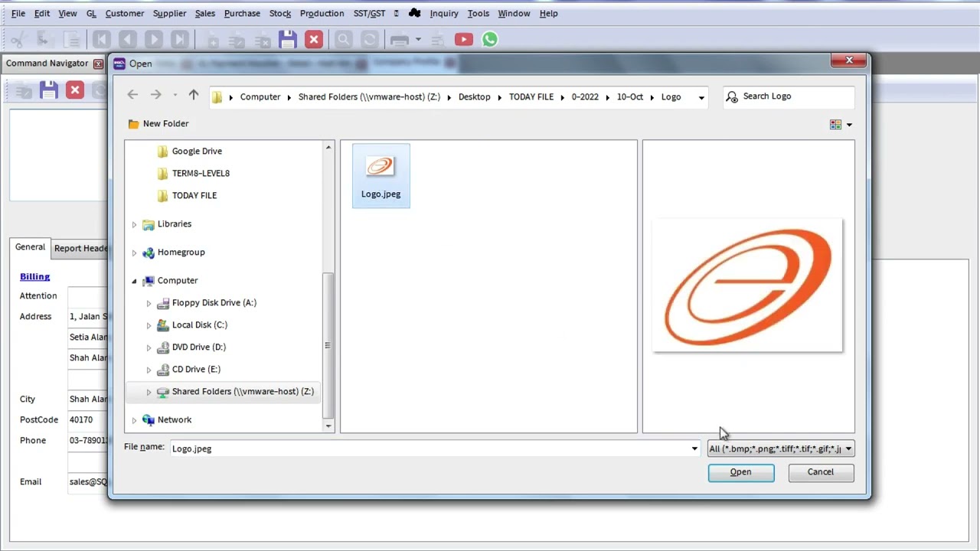The width and height of the screenshot is (980, 551).
Task: Click the New Folder button
Action: [x=158, y=123]
